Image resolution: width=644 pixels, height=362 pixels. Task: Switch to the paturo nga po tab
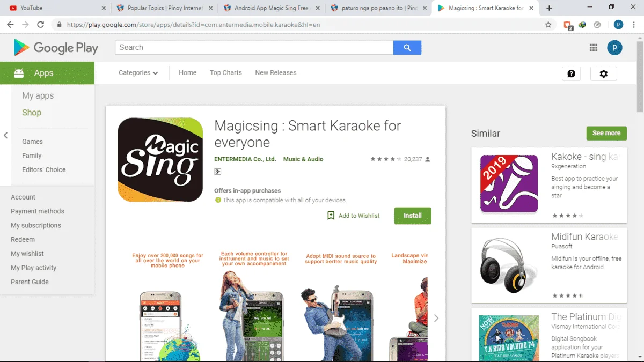(379, 8)
